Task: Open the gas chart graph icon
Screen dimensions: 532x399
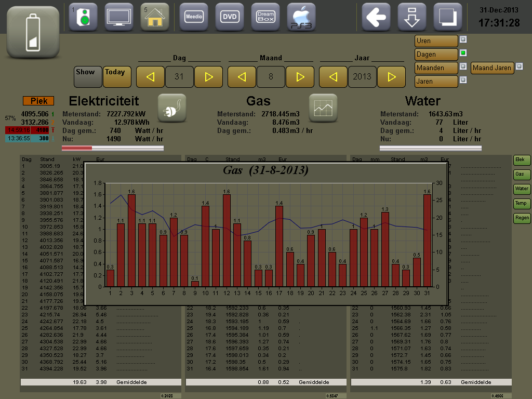Action: point(323,108)
